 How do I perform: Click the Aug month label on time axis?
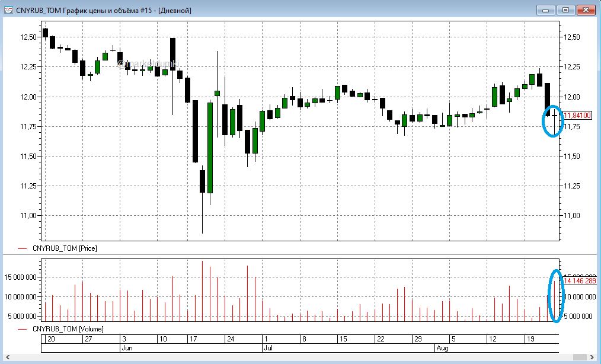coord(441,349)
